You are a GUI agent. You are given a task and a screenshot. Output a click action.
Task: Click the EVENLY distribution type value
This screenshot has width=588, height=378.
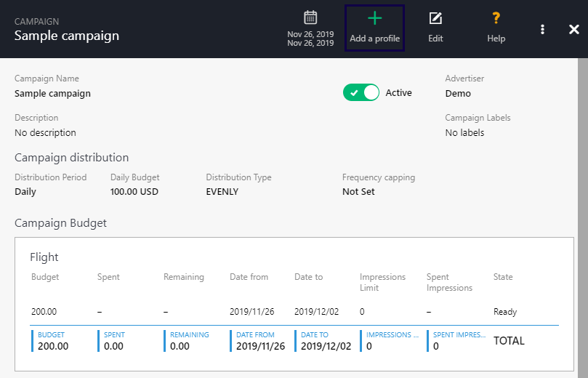click(x=222, y=192)
